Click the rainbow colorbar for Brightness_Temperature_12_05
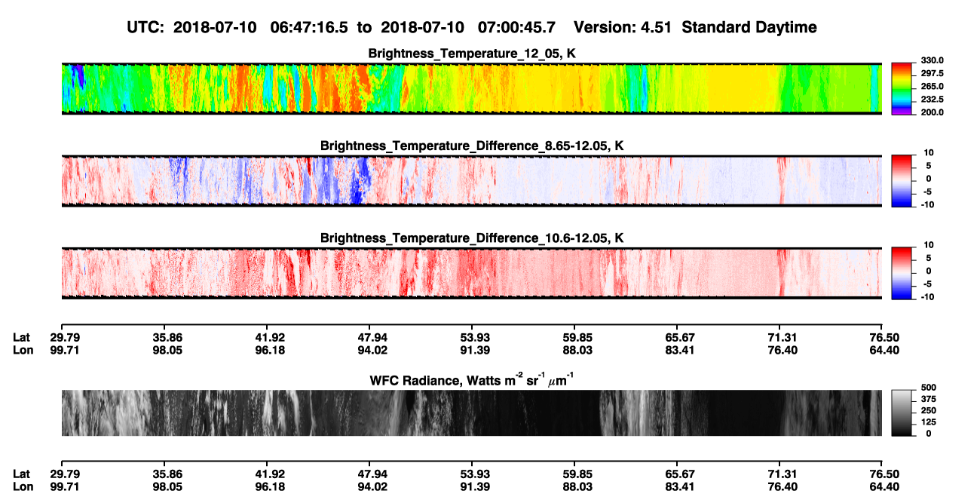This screenshot has height=503, width=980. pos(902,88)
